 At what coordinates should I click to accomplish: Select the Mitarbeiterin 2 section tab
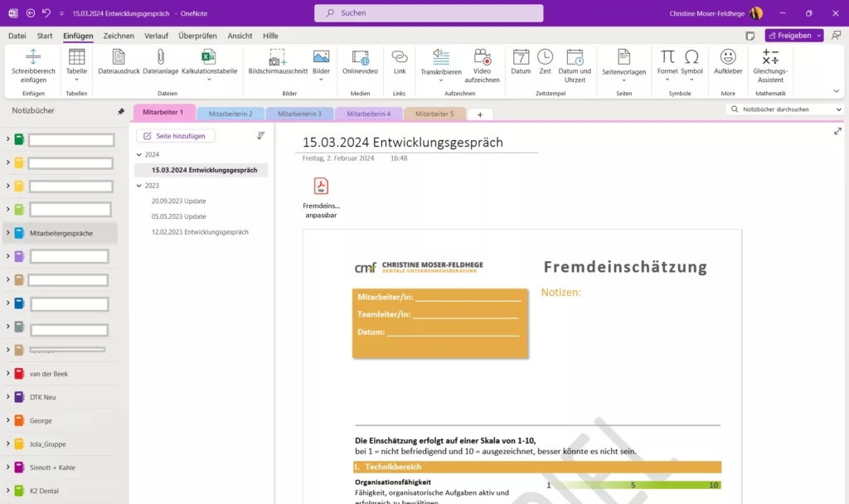[230, 114]
